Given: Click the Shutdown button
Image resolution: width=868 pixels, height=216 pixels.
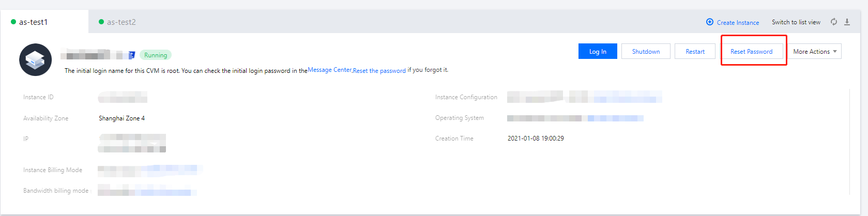Looking at the screenshot, I should (646, 52).
